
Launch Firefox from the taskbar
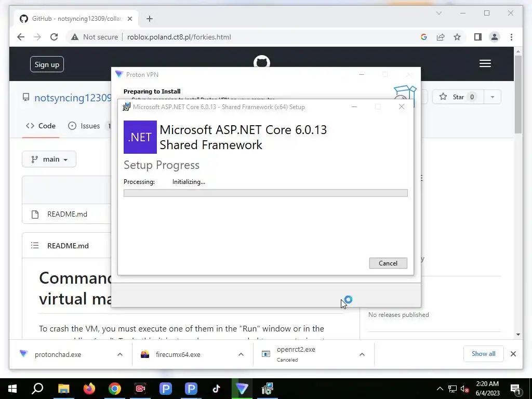tap(89, 389)
